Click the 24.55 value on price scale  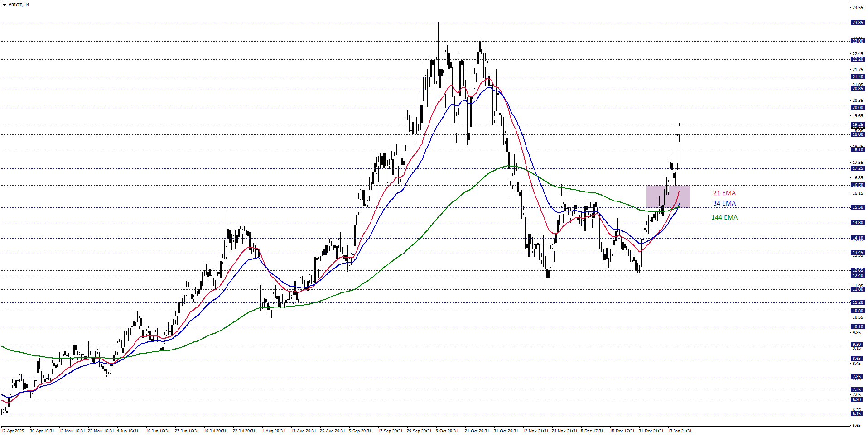(x=857, y=8)
